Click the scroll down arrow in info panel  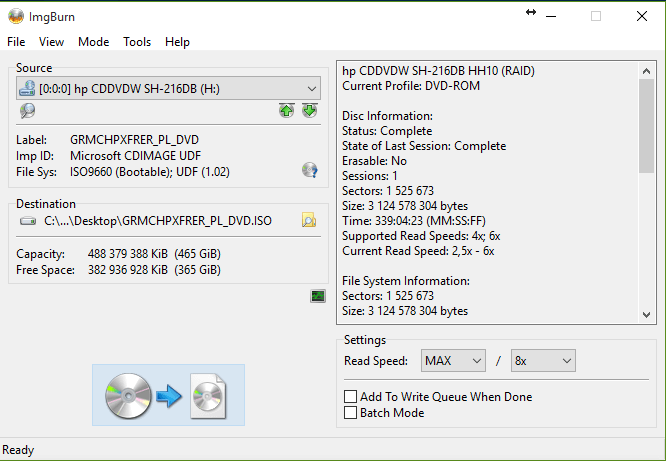[x=647, y=314]
